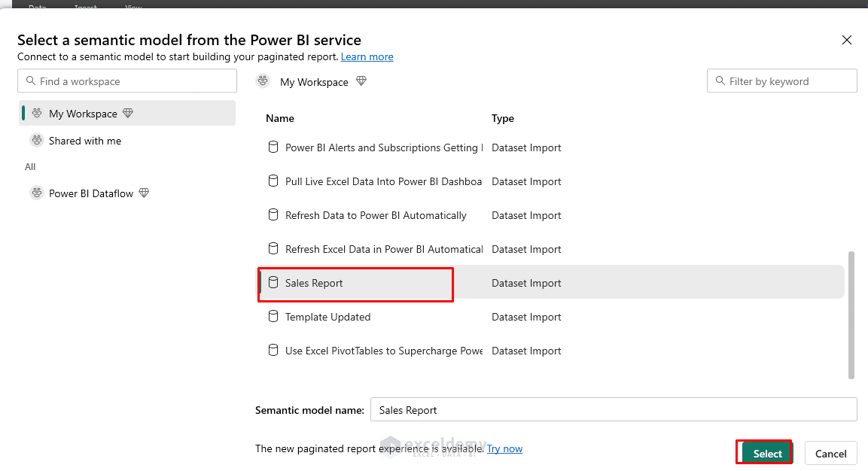The height and width of the screenshot is (471, 868).
Task: Click Dataset Import type for Sales Report
Action: [526, 283]
